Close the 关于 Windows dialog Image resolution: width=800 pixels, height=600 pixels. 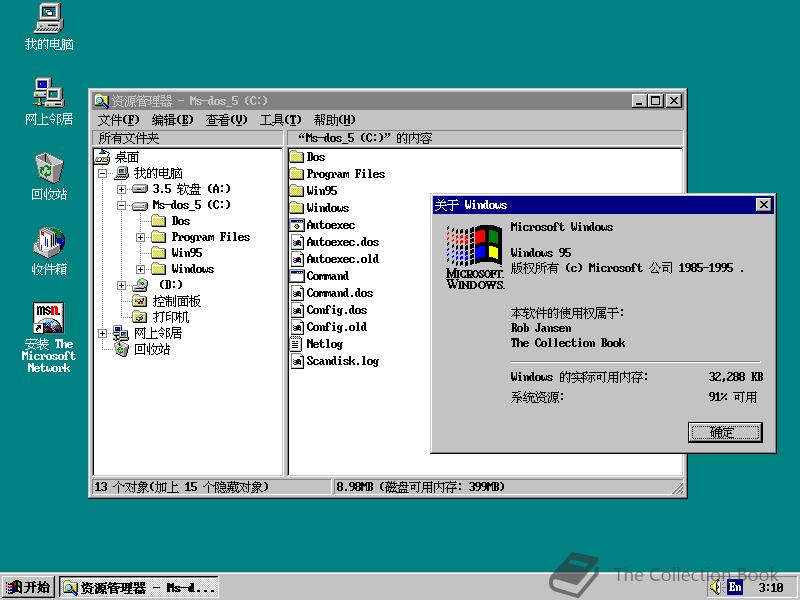pyautogui.click(x=763, y=205)
